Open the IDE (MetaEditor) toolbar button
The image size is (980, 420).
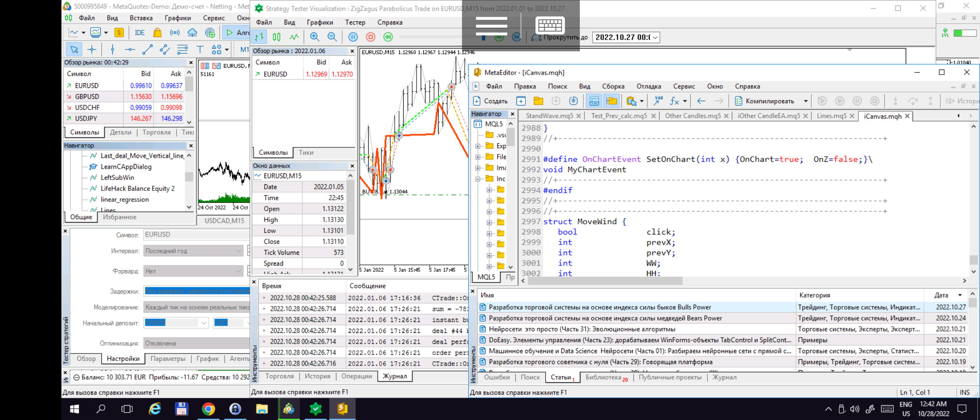139,33
